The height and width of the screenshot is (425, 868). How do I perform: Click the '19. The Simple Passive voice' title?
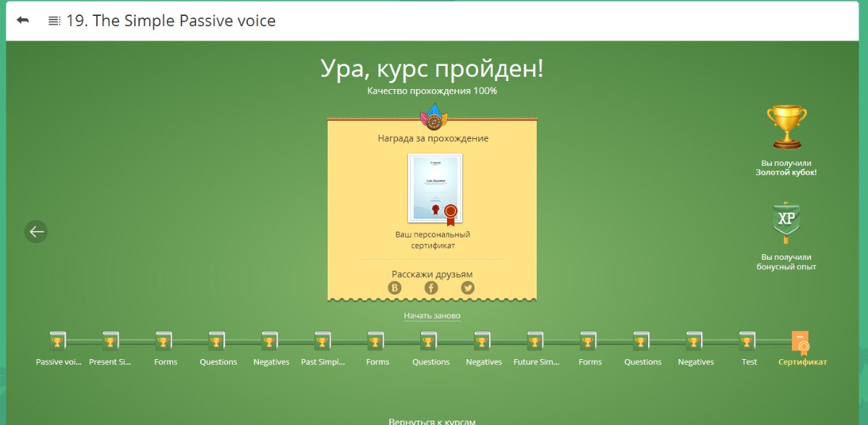coord(171,21)
